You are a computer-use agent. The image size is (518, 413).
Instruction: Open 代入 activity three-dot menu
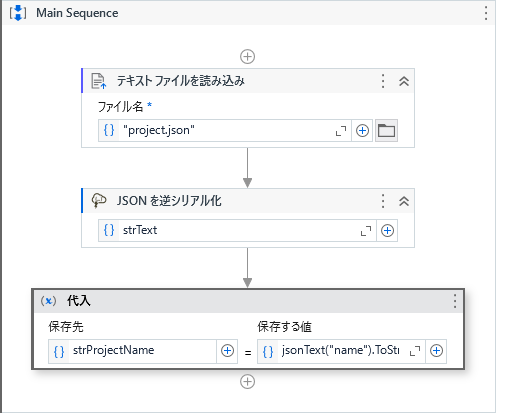point(455,301)
